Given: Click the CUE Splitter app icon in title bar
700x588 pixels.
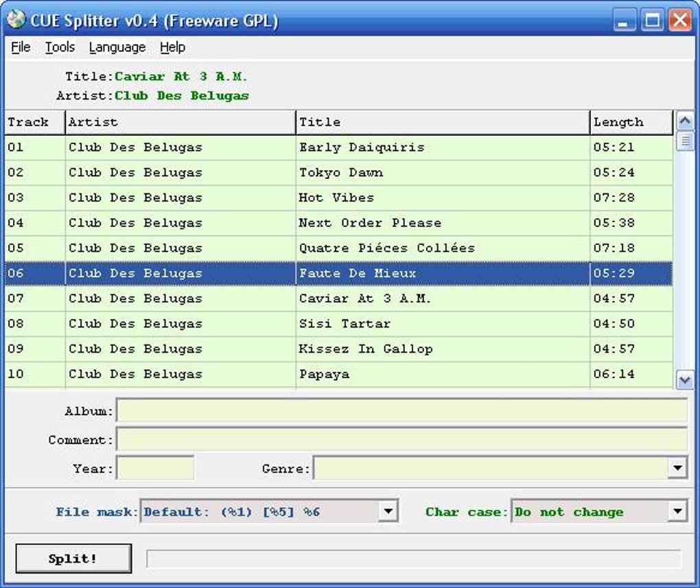Looking at the screenshot, I should (16, 20).
